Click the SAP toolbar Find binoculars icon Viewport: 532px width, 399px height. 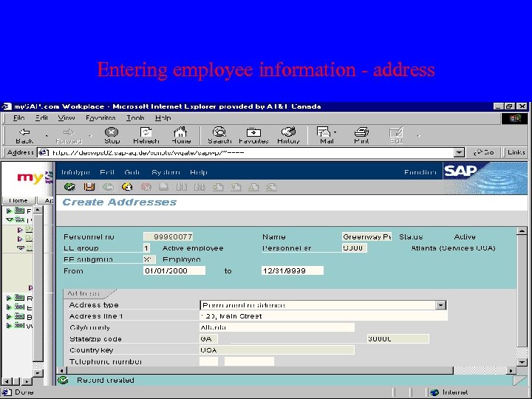pos(182,187)
